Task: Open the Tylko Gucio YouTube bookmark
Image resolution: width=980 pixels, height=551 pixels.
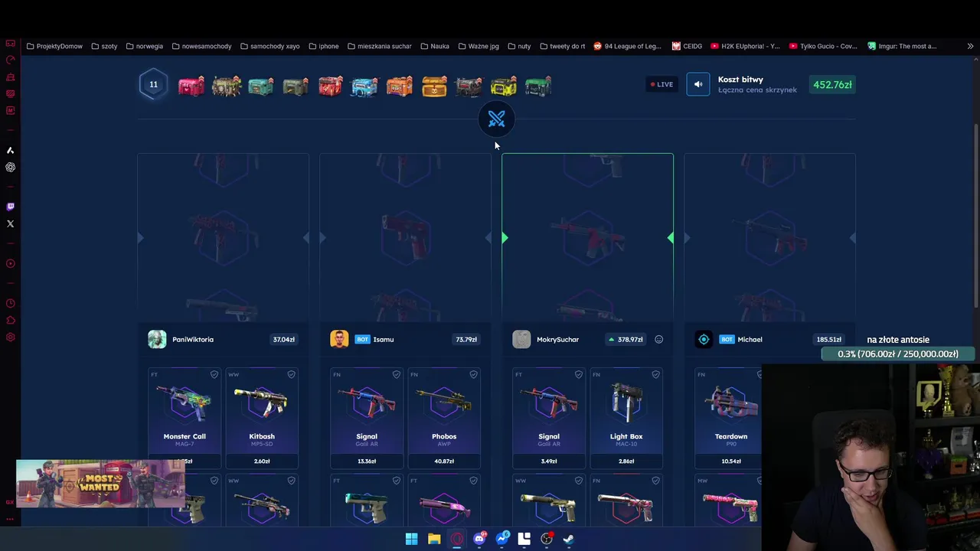Action: click(x=823, y=46)
